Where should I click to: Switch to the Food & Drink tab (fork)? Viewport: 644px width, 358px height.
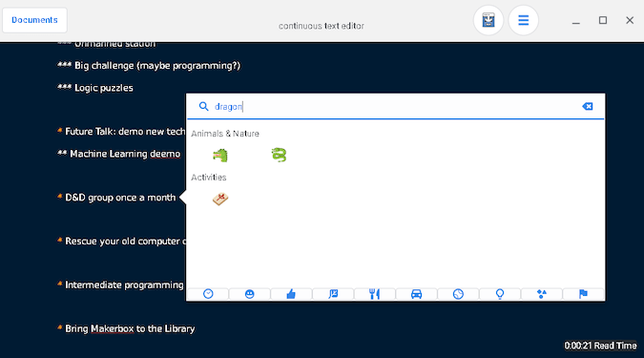pyautogui.click(x=375, y=294)
